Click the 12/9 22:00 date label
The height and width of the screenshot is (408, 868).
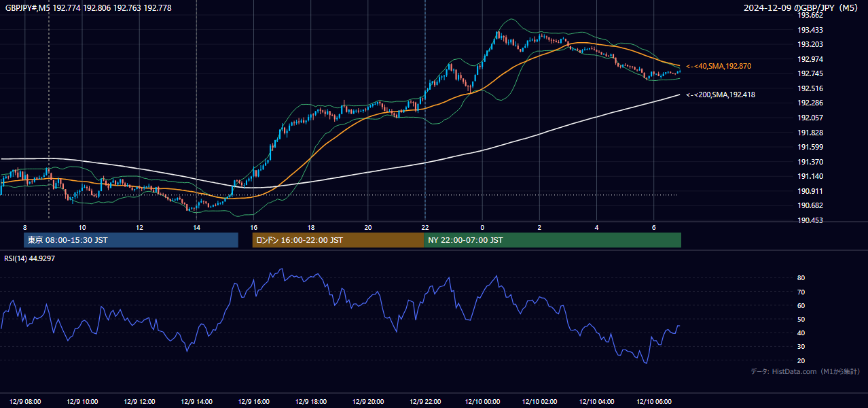click(x=424, y=401)
